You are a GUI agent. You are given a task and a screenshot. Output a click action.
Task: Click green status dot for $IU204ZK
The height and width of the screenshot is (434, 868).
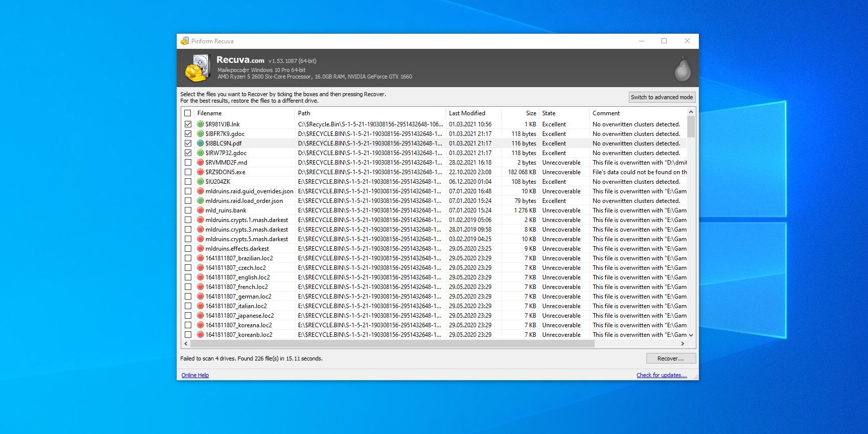[200, 181]
